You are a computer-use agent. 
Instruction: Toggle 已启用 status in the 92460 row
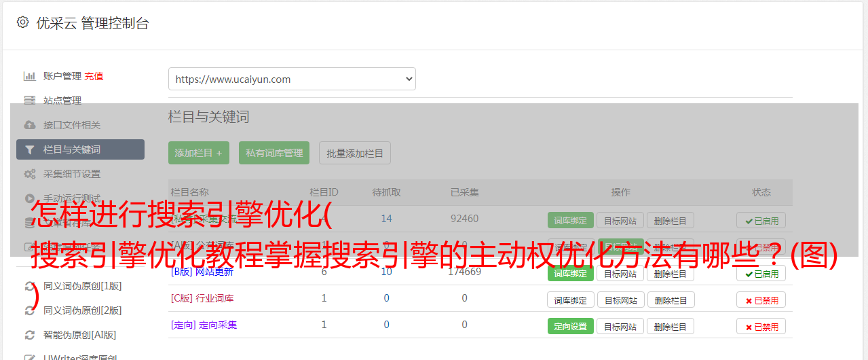(x=761, y=221)
